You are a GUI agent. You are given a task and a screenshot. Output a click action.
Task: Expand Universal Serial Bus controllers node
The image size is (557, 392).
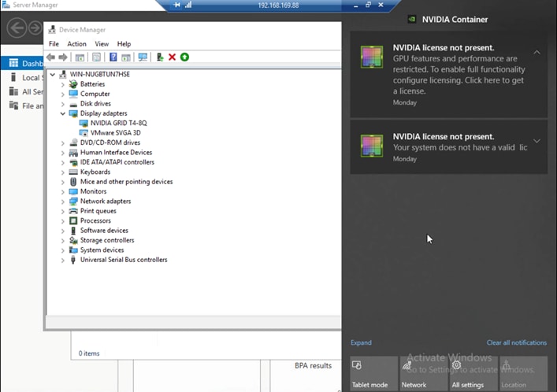(x=62, y=261)
